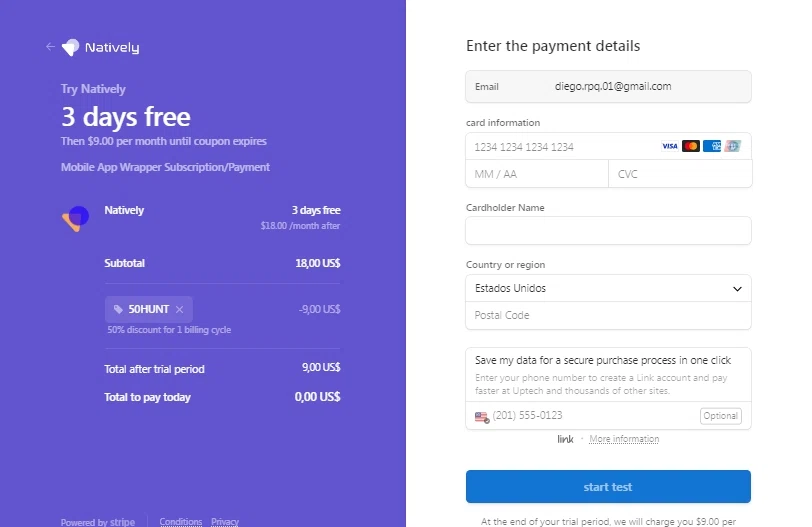This screenshot has width=812, height=527.
Task: Focus the MM / AA expiry field
Action: pyautogui.click(x=537, y=174)
